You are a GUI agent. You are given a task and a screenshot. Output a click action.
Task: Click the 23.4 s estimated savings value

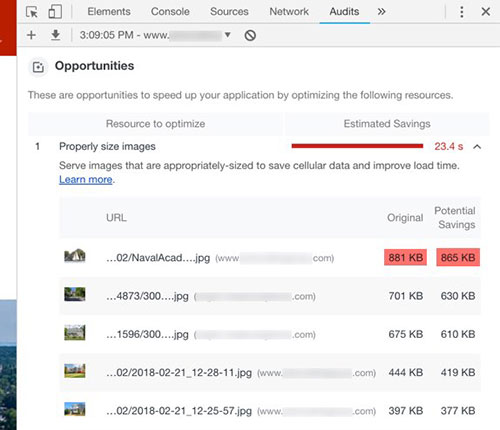[449, 146]
